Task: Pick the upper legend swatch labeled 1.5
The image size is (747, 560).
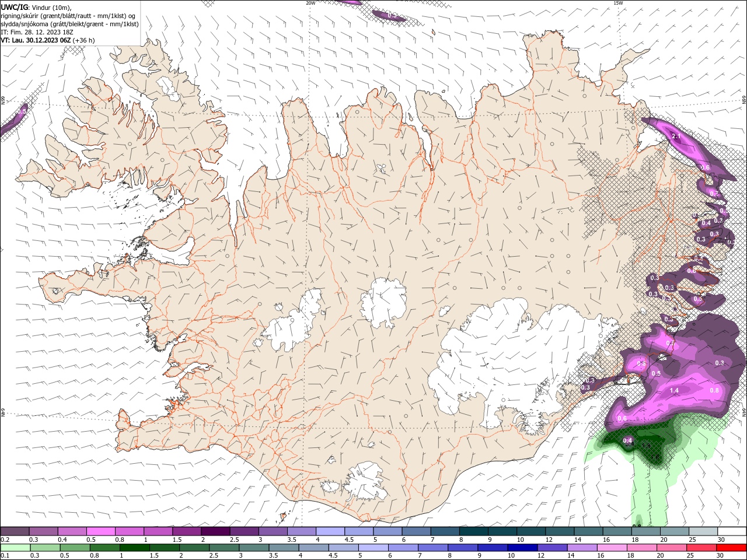Action: [187, 531]
